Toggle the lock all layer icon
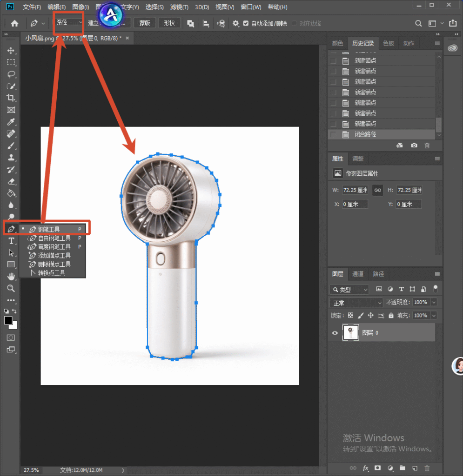 tap(391, 316)
